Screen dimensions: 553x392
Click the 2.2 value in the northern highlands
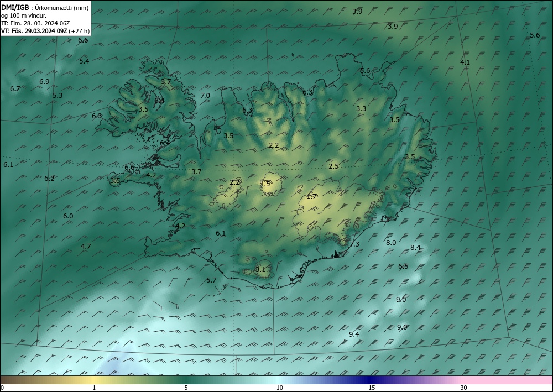(x=274, y=145)
